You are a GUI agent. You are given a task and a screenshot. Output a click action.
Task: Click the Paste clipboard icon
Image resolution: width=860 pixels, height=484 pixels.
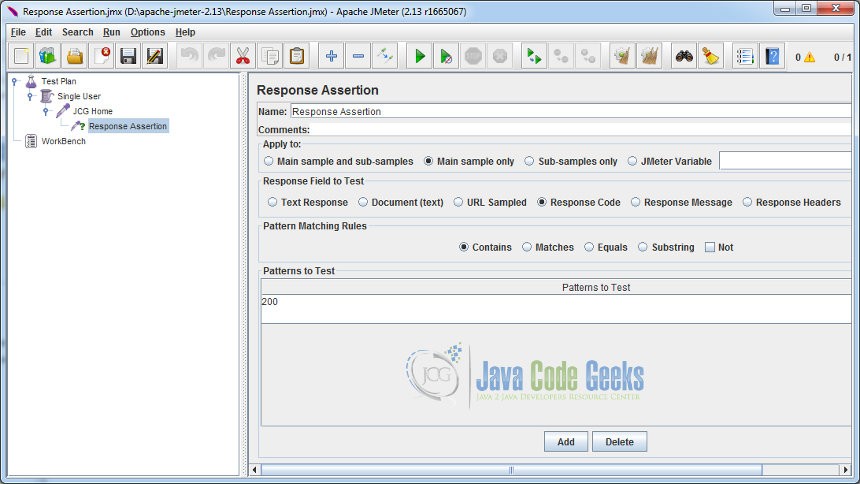tap(297, 56)
